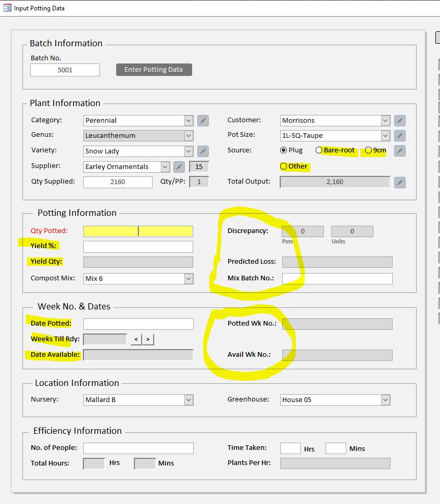Viewport: 440px width, 504px height.
Task: Choose the Other source radio button
Action: pos(284,166)
